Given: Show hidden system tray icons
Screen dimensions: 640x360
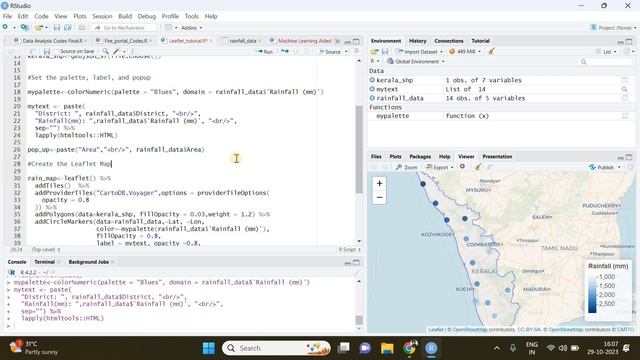Looking at the screenshot, I should 497,348.
